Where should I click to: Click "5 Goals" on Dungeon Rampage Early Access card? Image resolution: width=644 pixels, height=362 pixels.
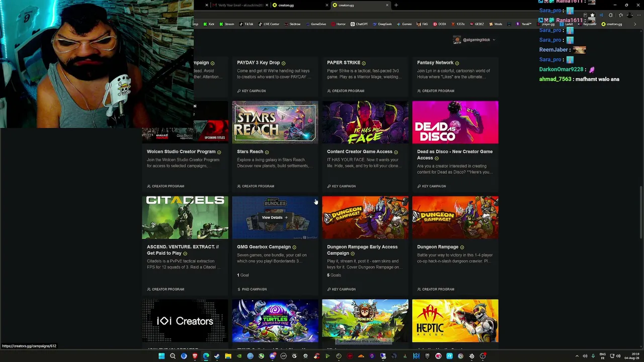334,275
